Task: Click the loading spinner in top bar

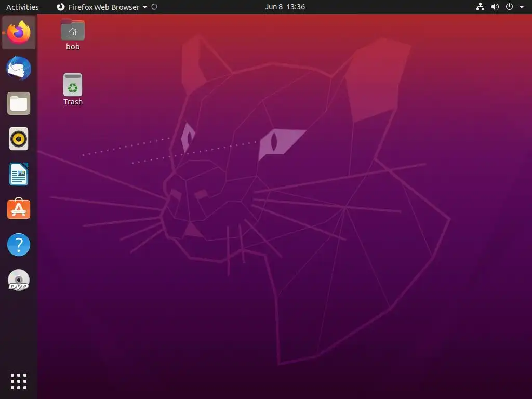Action: tap(154, 7)
